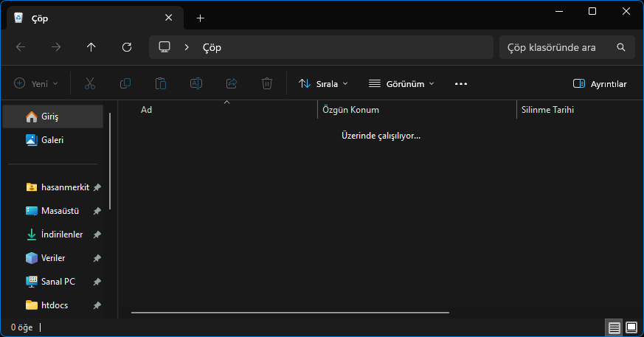Image resolution: width=644 pixels, height=337 pixels.
Task: Click the search magnifier icon
Action: click(x=621, y=47)
